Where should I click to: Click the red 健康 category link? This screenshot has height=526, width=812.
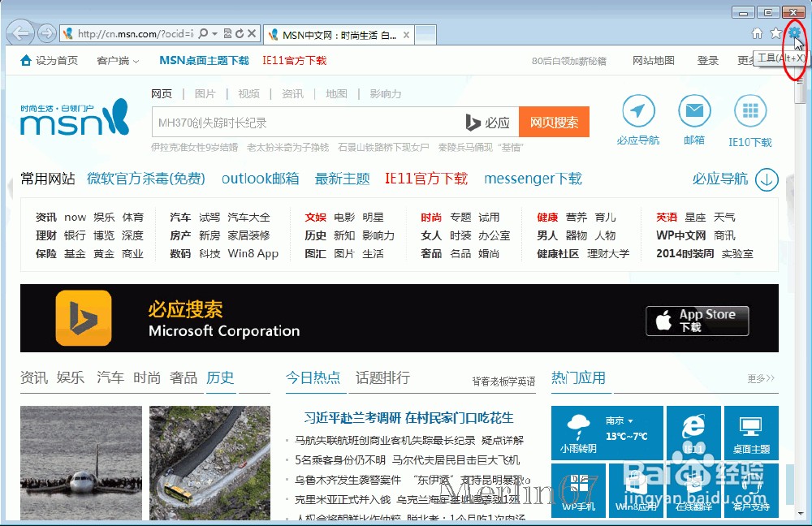pyautogui.click(x=547, y=217)
